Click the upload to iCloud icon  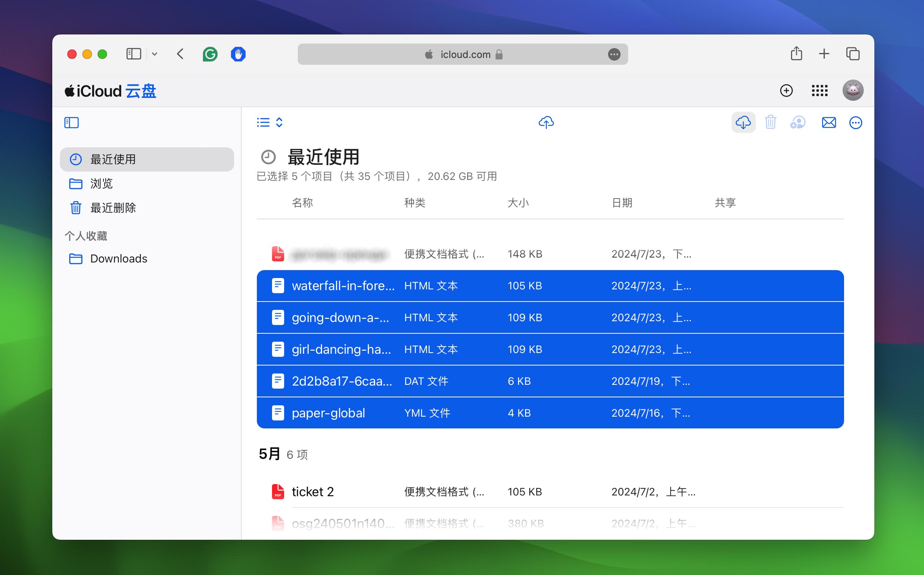(546, 122)
